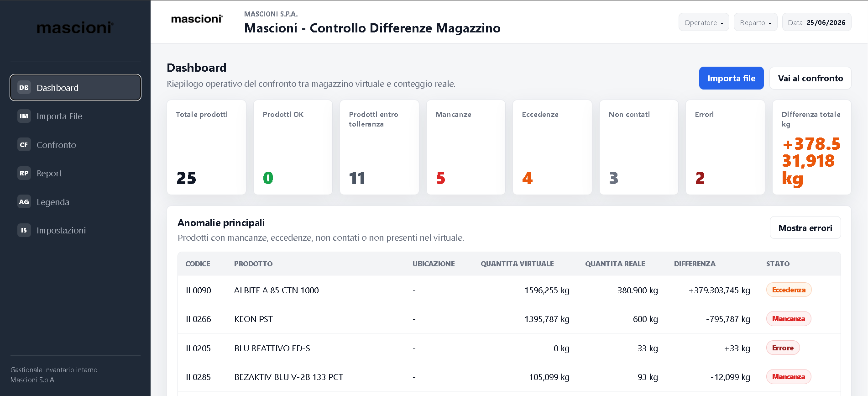
Task: Click difference value +379.303,745 kg
Action: [x=719, y=290]
